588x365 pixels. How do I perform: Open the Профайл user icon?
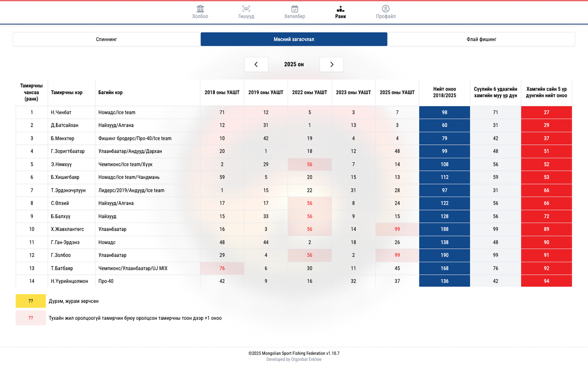coord(386,9)
